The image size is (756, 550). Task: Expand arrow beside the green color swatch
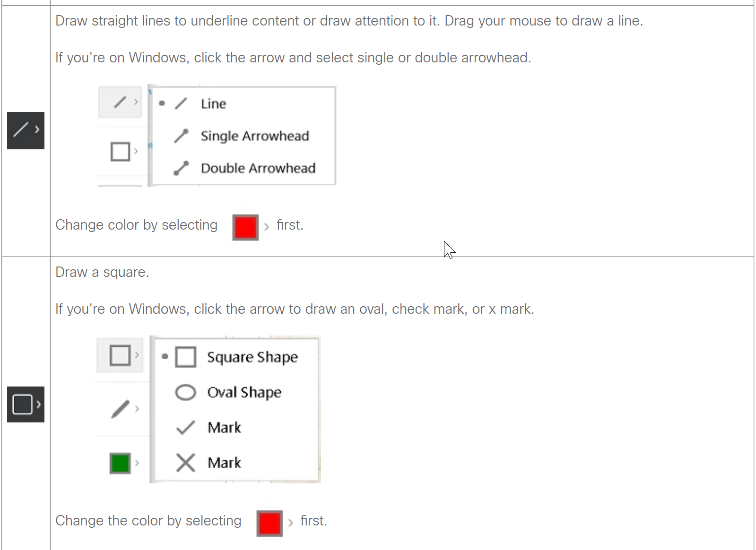tap(137, 463)
